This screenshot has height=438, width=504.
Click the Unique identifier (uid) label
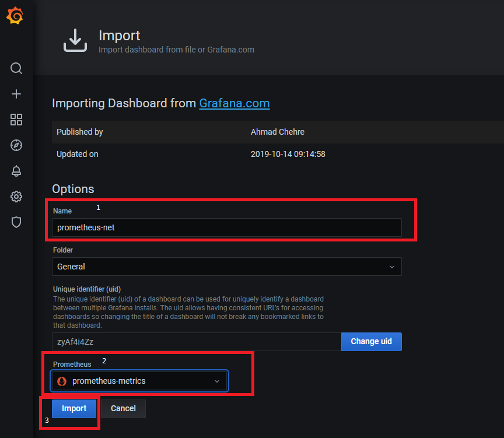tap(87, 289)
